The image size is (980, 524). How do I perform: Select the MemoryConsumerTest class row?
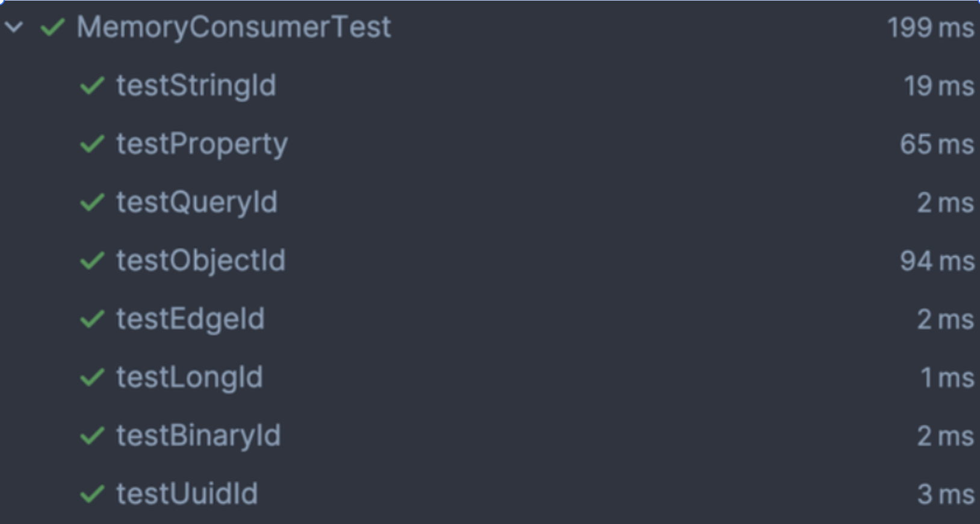pyautogui.click(x=234, y=27)
